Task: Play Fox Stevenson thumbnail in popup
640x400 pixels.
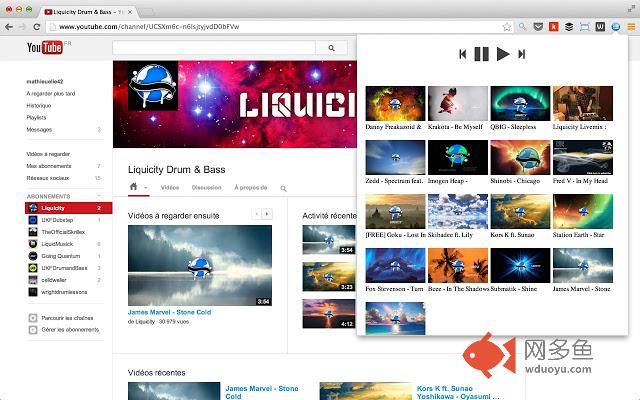Action: click(x=395, y=265)
